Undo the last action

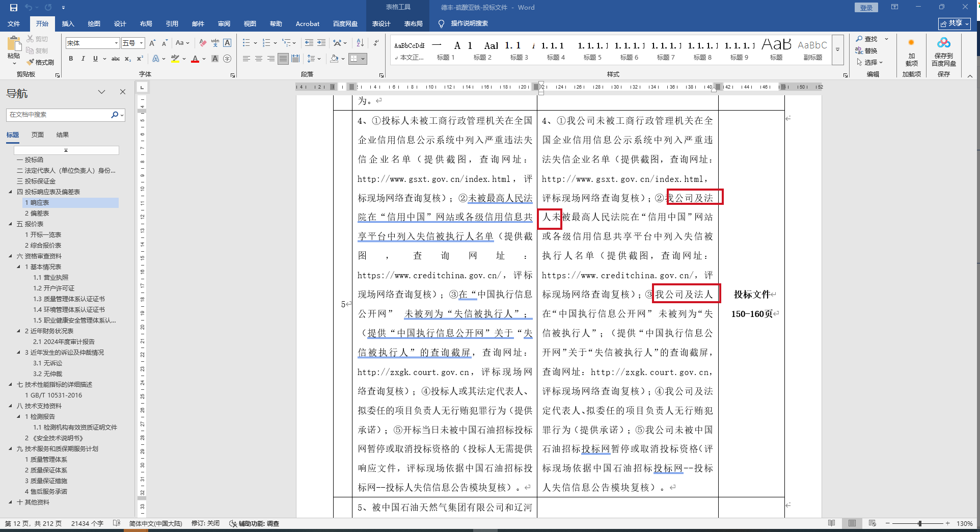[x=29, y=8]
